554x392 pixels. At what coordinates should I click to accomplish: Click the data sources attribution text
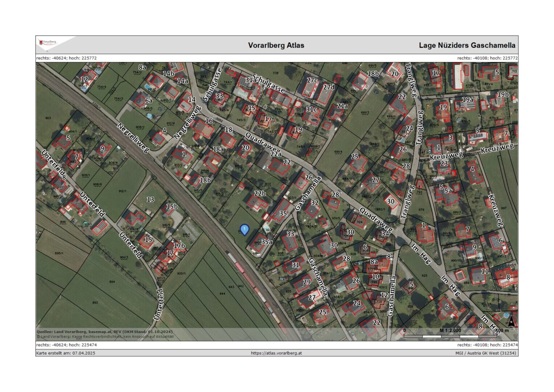click(104, 332)
